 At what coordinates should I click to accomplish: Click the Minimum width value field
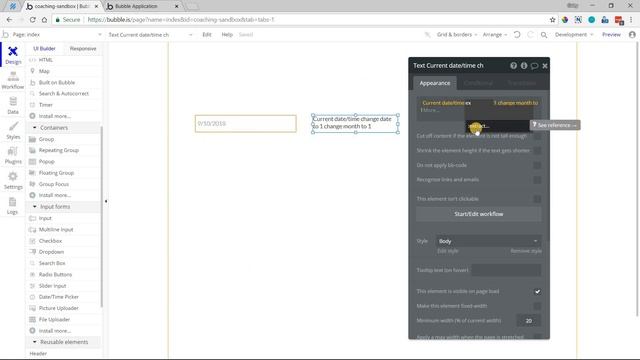click(529, 321)
